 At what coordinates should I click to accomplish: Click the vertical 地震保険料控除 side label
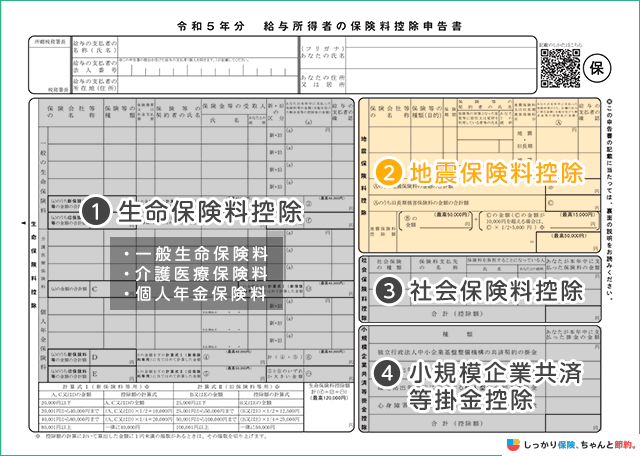coord(363,176)
